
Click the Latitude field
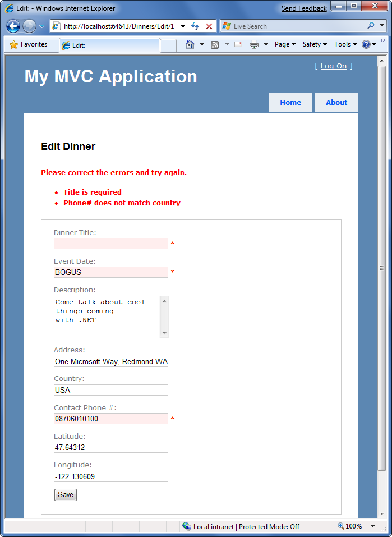coord(111,447)
